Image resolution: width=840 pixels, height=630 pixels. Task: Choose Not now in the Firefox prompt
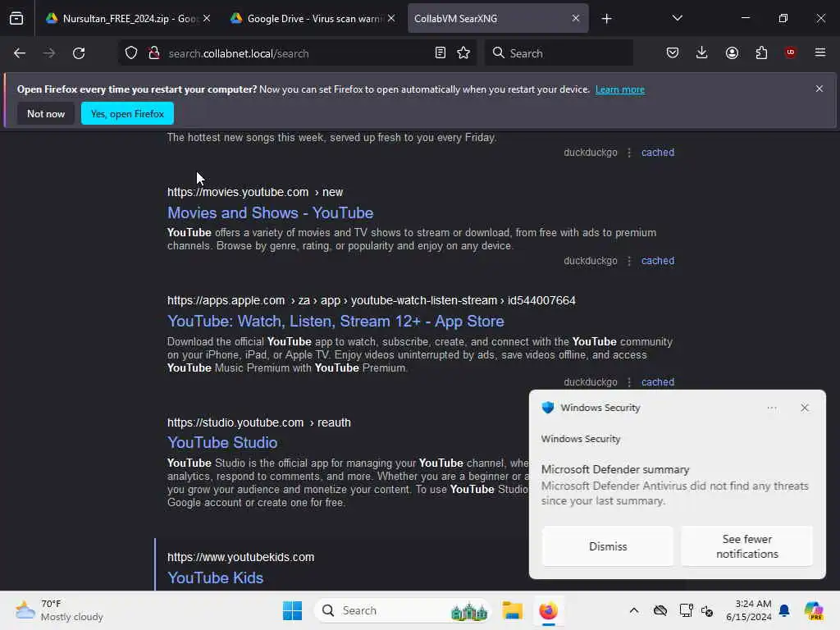(x=46, y=113)
